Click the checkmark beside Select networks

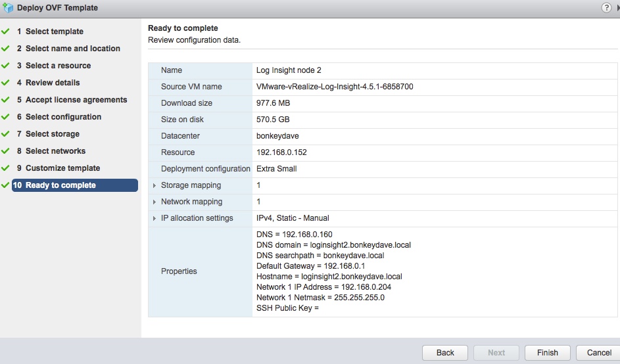(5, 151)
